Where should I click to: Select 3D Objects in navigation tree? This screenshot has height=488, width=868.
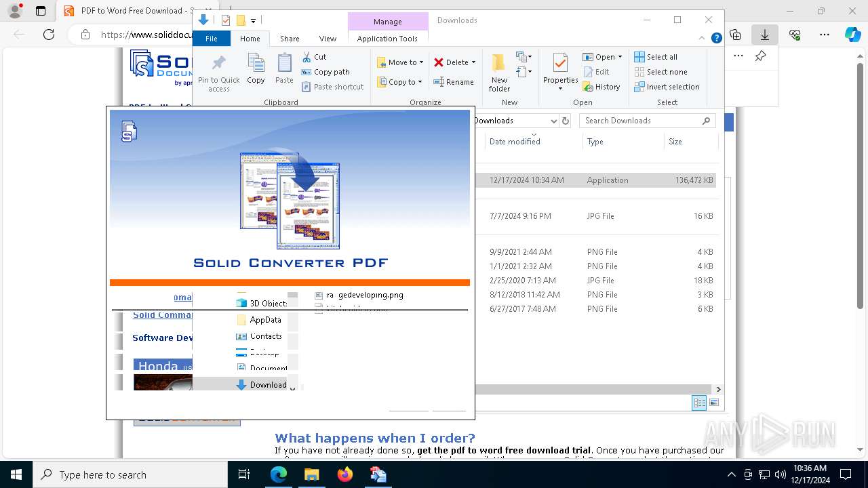pos(261,304)
